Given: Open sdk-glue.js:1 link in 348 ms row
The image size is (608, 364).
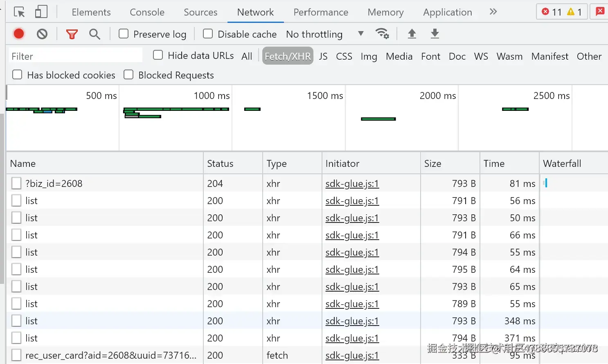Looking at the screenshot, I should pos(352,321).
